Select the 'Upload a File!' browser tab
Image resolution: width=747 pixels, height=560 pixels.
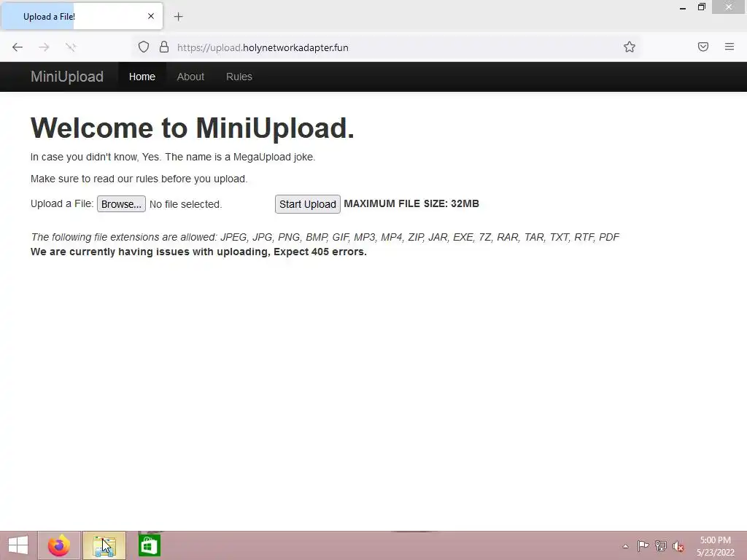point(82,16)
